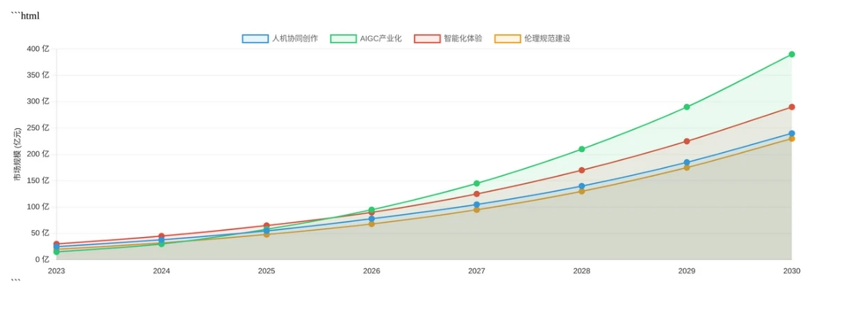
Task: Click the blue 人机协同创作 point at 2030
Action: (x=791, y=133)
